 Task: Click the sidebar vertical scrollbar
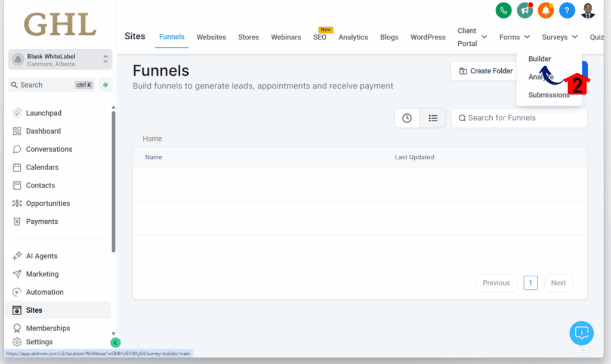(x=113, y=181)
